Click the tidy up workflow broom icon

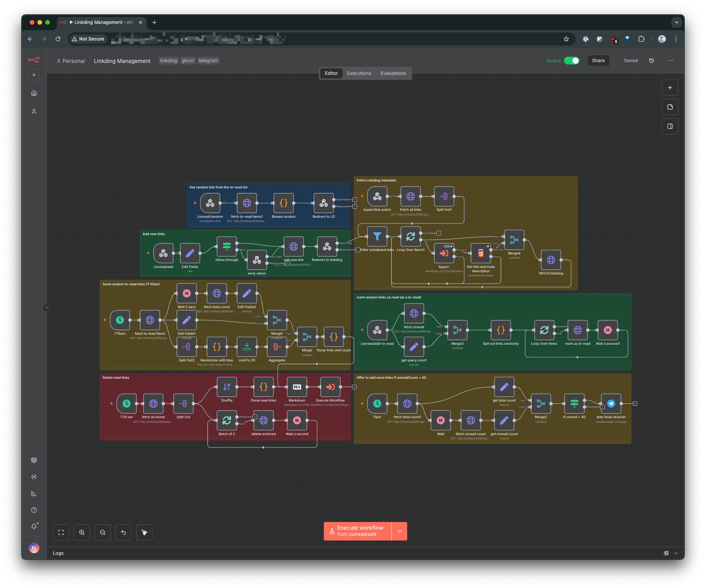coord(144,532)
